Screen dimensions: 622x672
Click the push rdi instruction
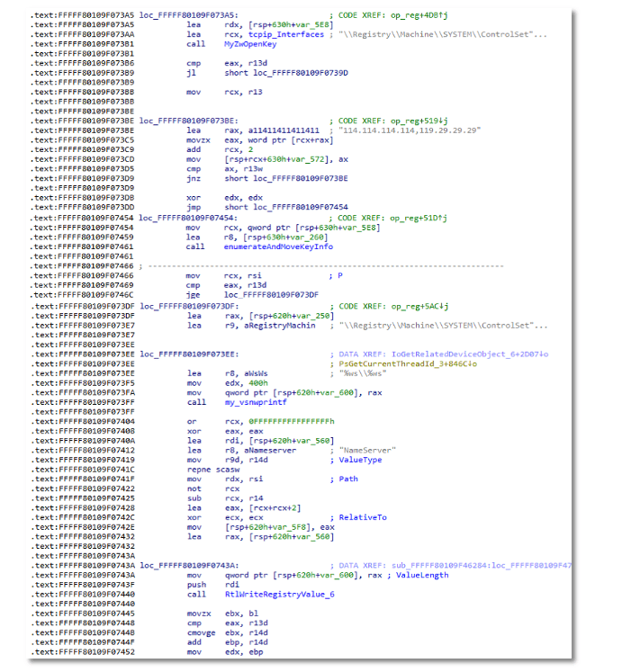point(213,585)
